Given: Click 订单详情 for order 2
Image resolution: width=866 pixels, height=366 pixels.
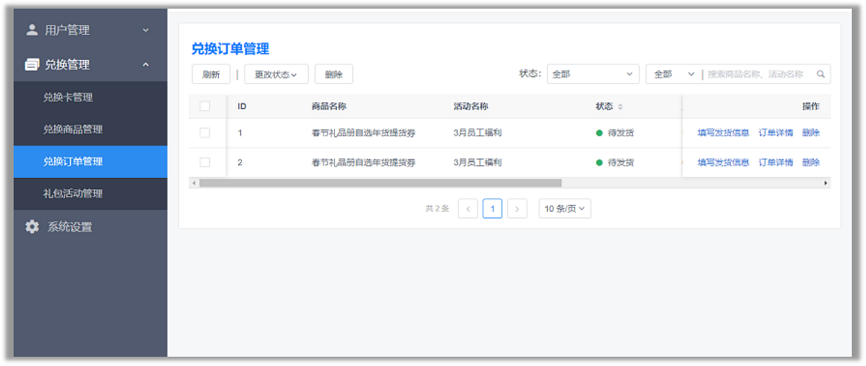Looking at the screenshot, I should (775, 162).
